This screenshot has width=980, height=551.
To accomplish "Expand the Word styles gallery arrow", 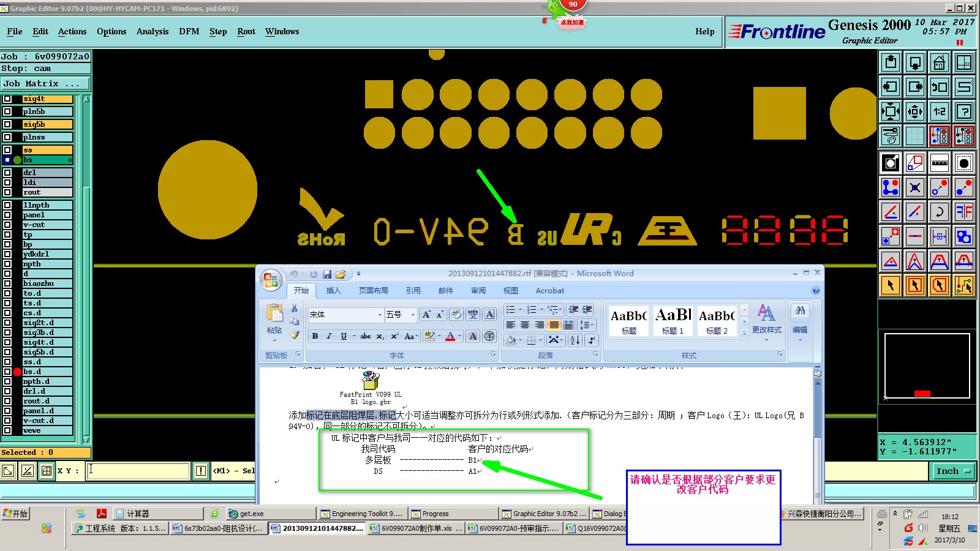I will pos(745,333).
